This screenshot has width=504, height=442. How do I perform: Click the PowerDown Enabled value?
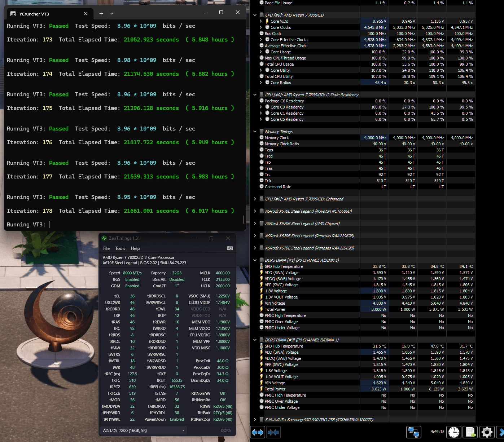[x=177, y=419]
